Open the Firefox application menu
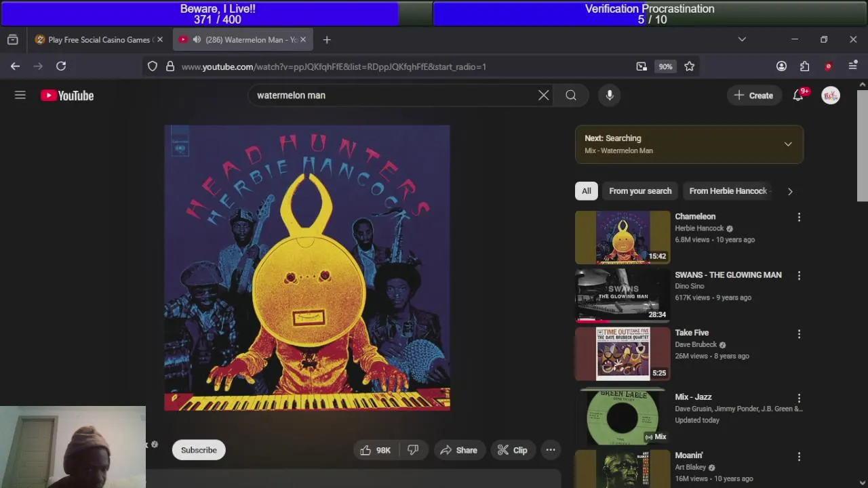Viewport: 868px width, 488px height. (x=853, y=66)
